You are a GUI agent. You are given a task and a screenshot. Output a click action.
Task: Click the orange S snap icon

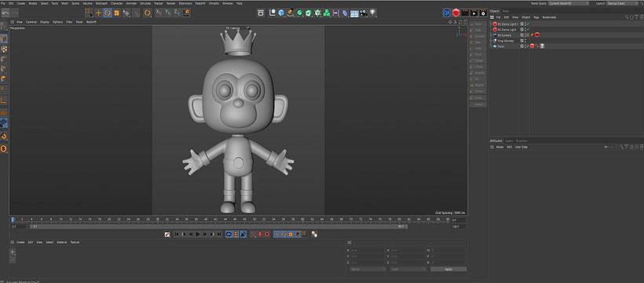tap(3, 149)
